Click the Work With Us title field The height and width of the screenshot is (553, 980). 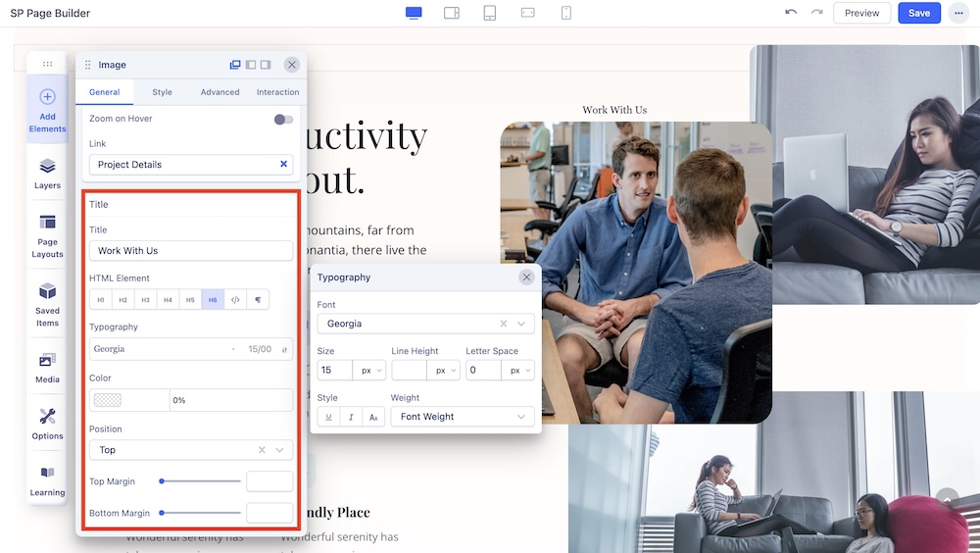click(x=190, y=251)
